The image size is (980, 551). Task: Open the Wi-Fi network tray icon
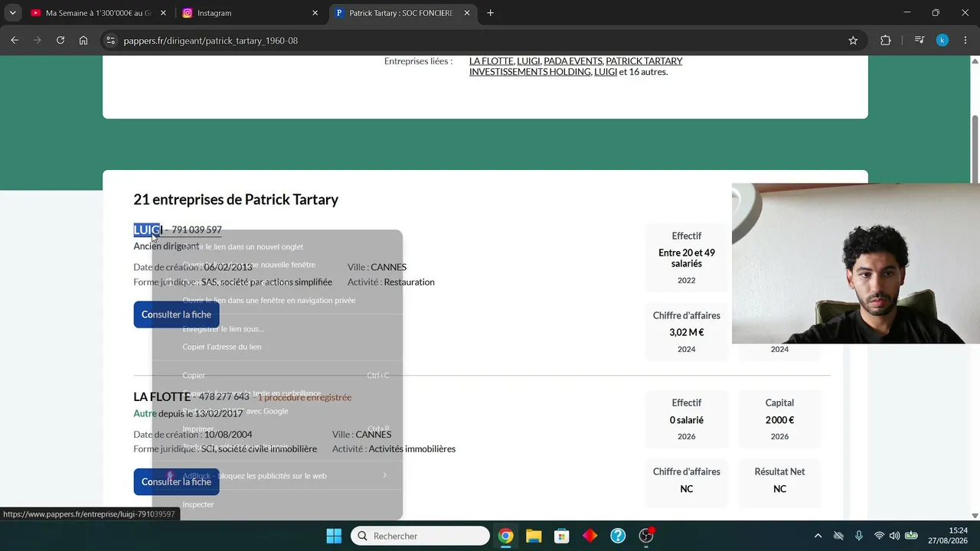click(879, 536)
